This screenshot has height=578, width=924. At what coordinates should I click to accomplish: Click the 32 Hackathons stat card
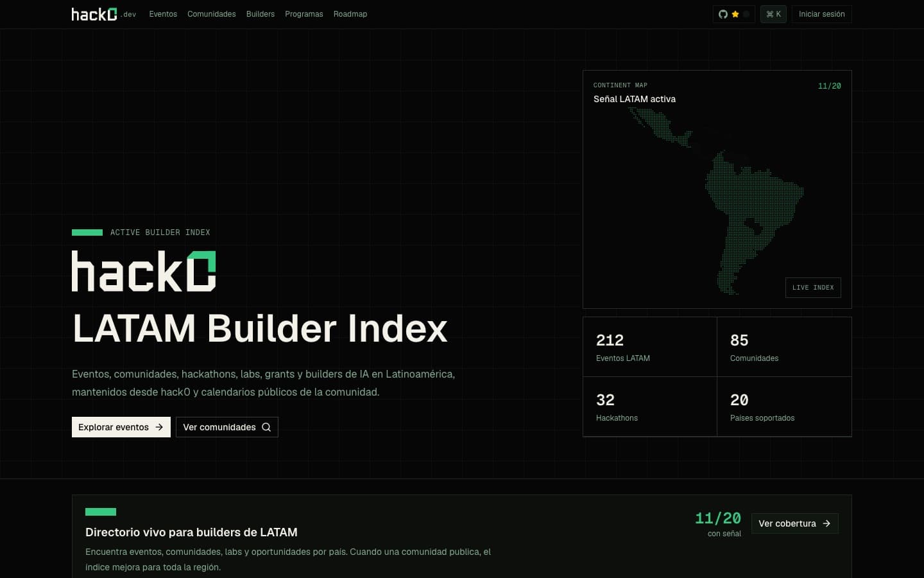click(x=650, y=407)
